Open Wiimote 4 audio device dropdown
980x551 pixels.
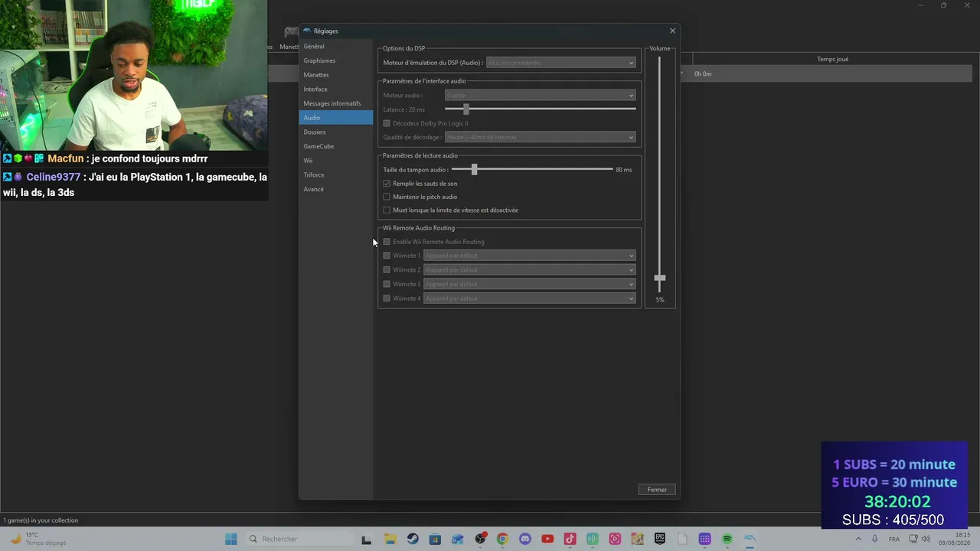pos(529,298)
